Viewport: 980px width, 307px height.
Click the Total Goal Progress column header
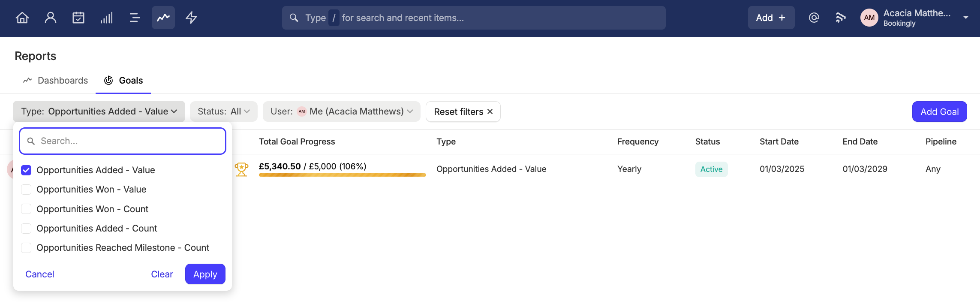(x=297, y=141)
